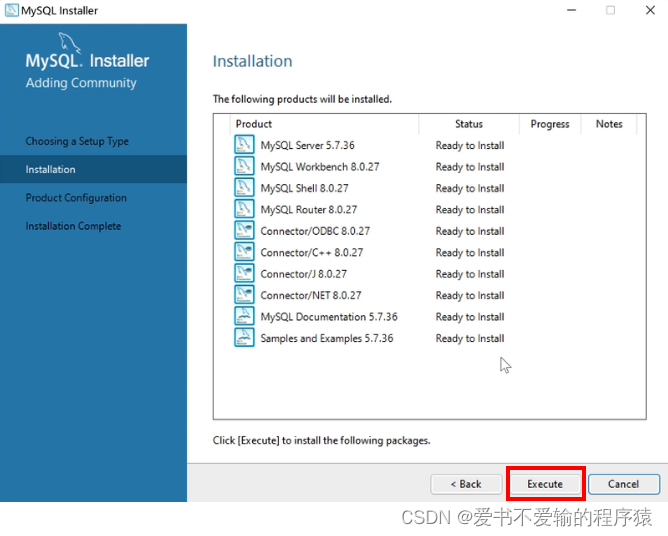Screen dimensions: 668x536
Task: Click the Samples and Examples 5.7.36 icon
Action: pos(244,338)
